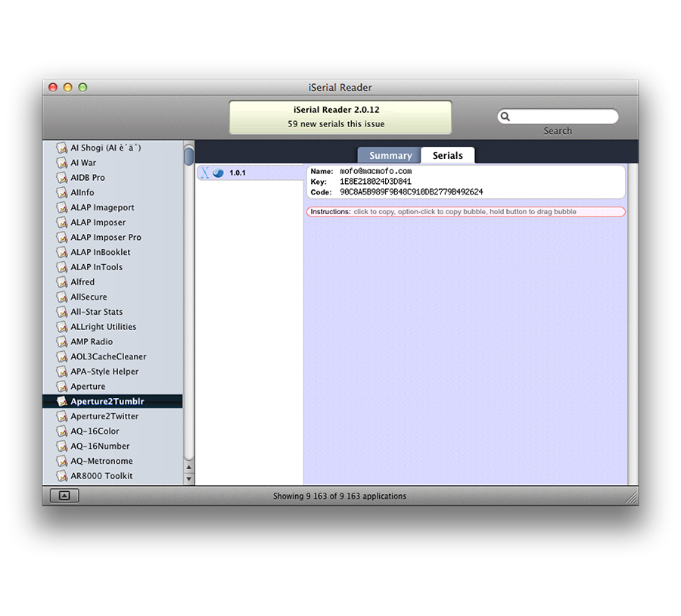Click the AllSecure app icon
The image size is (681, 616).
[x=62, y=297]
